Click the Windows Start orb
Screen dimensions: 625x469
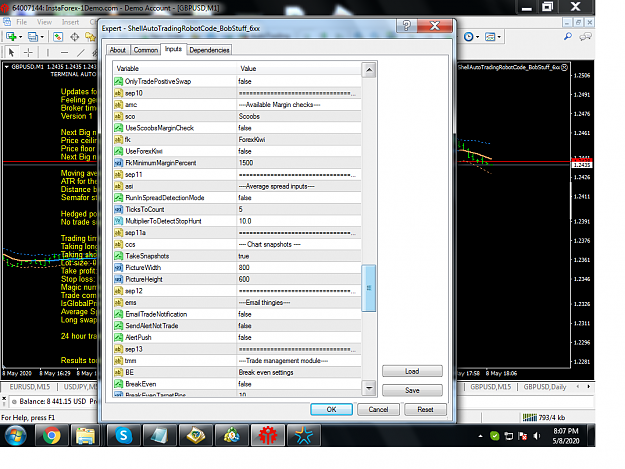click(x=16, y=435)
